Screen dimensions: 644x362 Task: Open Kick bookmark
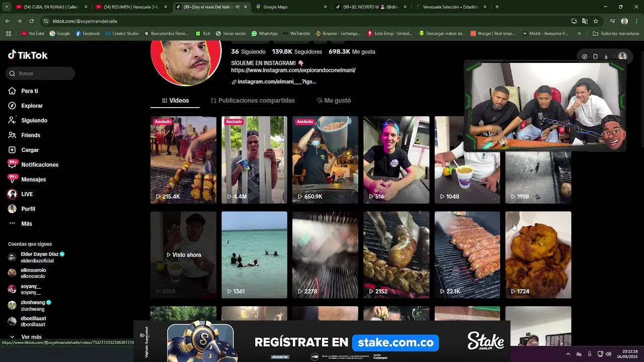click(x=203, y=34)
